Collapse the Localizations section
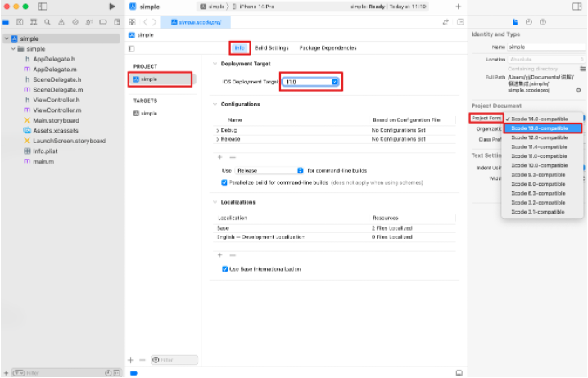Screen dimensions: 588x378 point(215,202)
